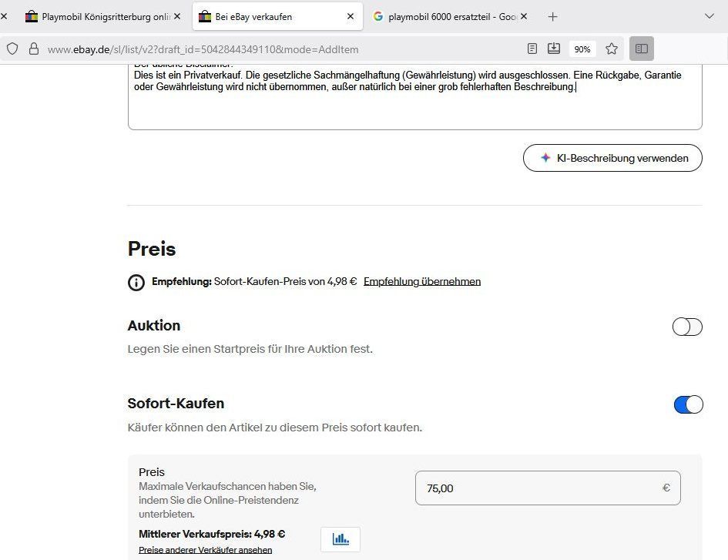The image size is (728, 560).
Task: Enable the Auktion toggle
Action: [687, 327]
